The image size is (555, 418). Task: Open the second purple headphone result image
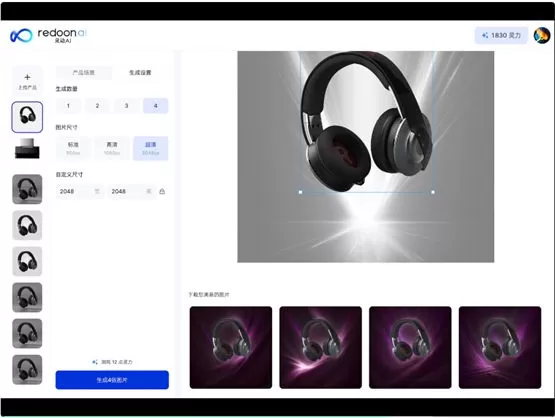320,347
